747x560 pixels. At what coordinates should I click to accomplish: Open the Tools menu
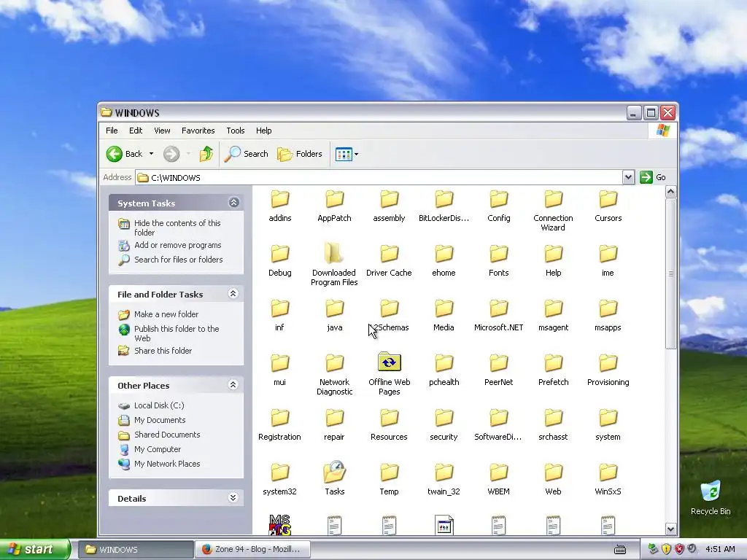tap(236, 131)
